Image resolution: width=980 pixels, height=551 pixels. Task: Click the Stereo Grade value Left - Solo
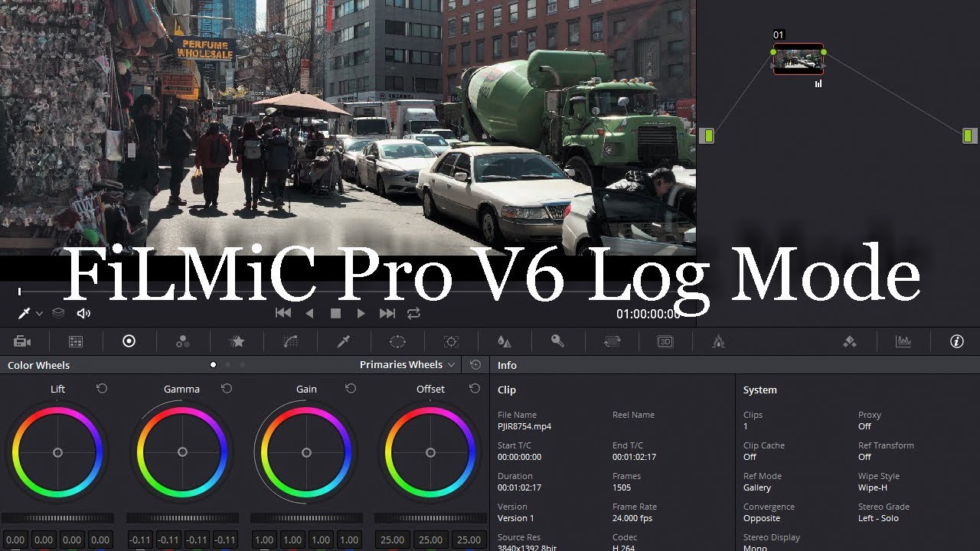pyautogui.click(x=878, y=518)
